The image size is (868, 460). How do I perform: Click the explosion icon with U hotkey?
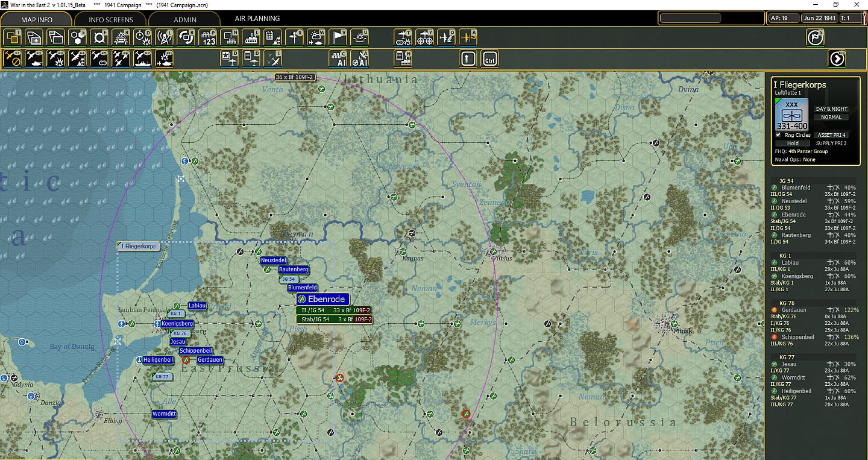360,37
